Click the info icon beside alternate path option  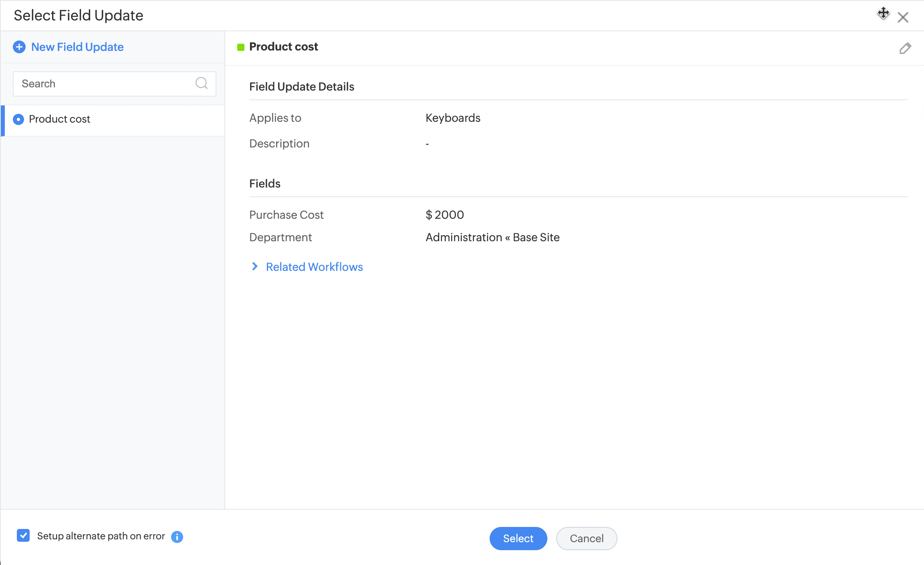click(x=177, y=537)
